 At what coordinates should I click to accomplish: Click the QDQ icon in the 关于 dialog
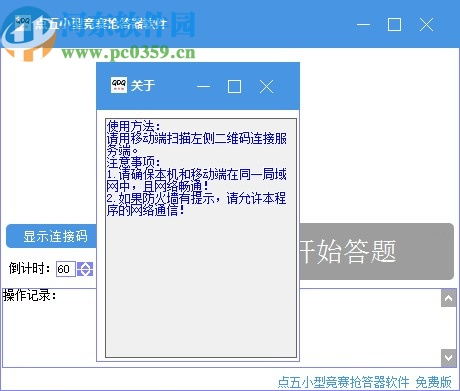pyautogui.click(x=119, y=85)
